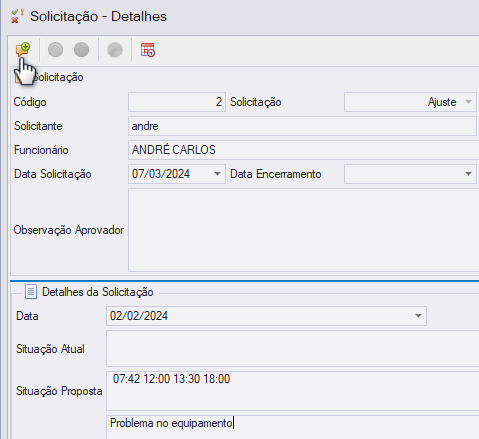The height and width of the screenshot is (439, 479).
Task: Click the Situação Proposta times text box
Action: coord(293,391)
